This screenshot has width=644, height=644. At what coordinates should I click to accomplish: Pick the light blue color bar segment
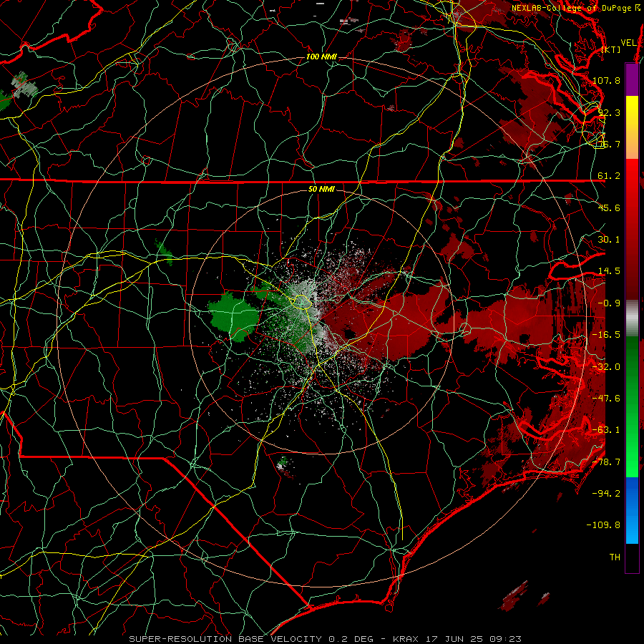click(632, 530)
